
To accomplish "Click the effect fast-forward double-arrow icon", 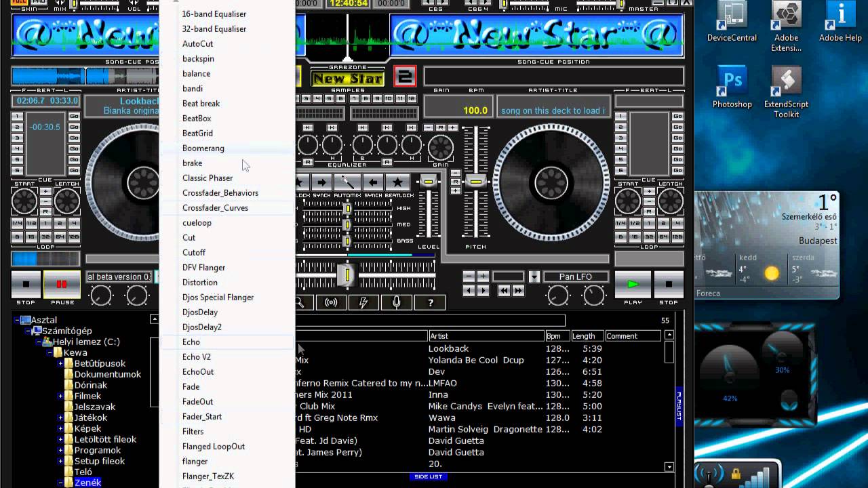I will (x=518, y=291).
